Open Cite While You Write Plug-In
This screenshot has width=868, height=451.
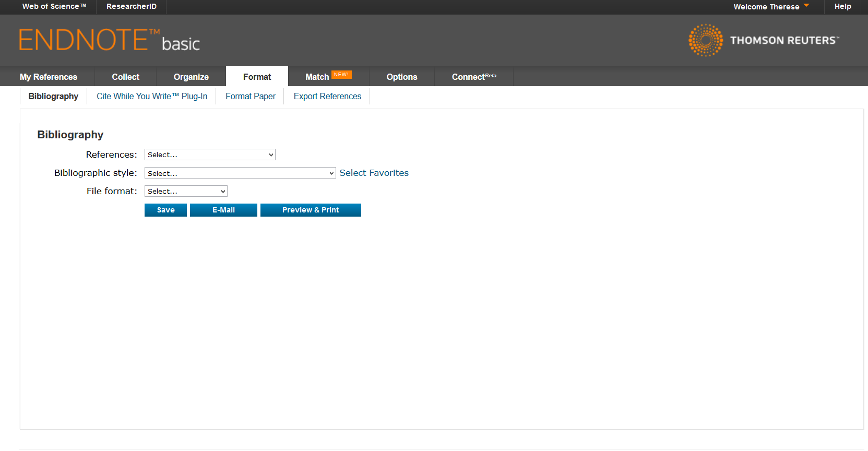point(152,96)
